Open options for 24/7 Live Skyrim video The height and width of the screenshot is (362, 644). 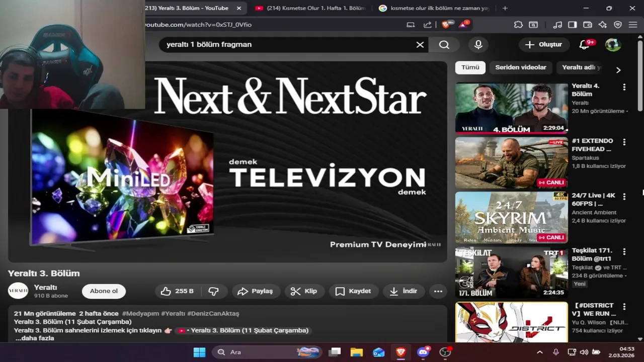624,197
